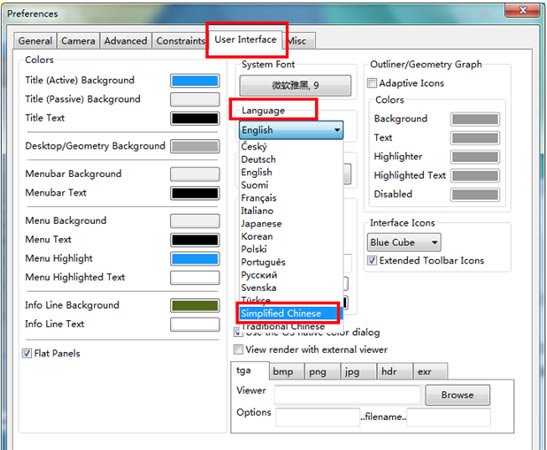Screen dimensions: 547x450
Task: Pick Italiano in the language list
Action: [x=291, y=211]
